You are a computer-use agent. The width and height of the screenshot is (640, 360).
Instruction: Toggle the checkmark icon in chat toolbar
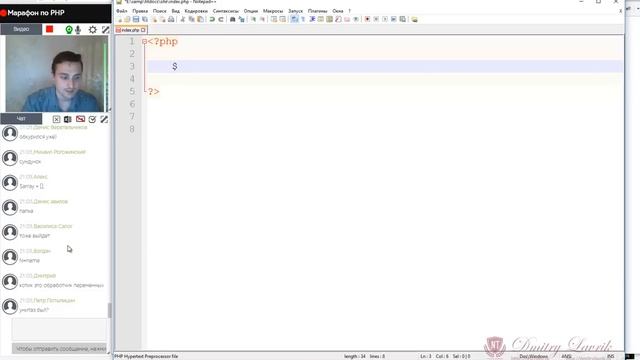tap(92, 119)
